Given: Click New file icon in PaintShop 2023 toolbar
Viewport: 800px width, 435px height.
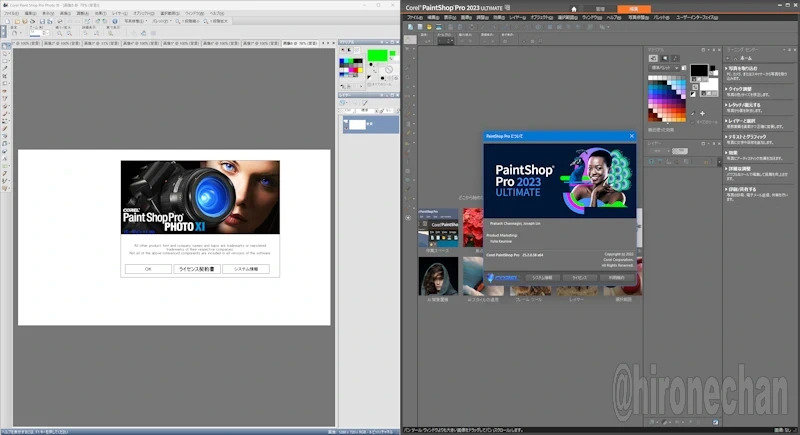Looking at the screenshot, I should click(x=410, y=27).
